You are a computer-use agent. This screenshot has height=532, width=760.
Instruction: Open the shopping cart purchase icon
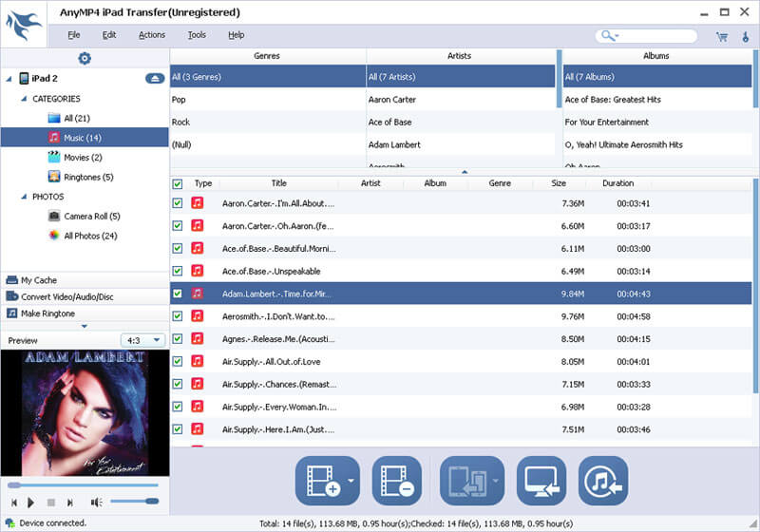click(x=722, y=37)
